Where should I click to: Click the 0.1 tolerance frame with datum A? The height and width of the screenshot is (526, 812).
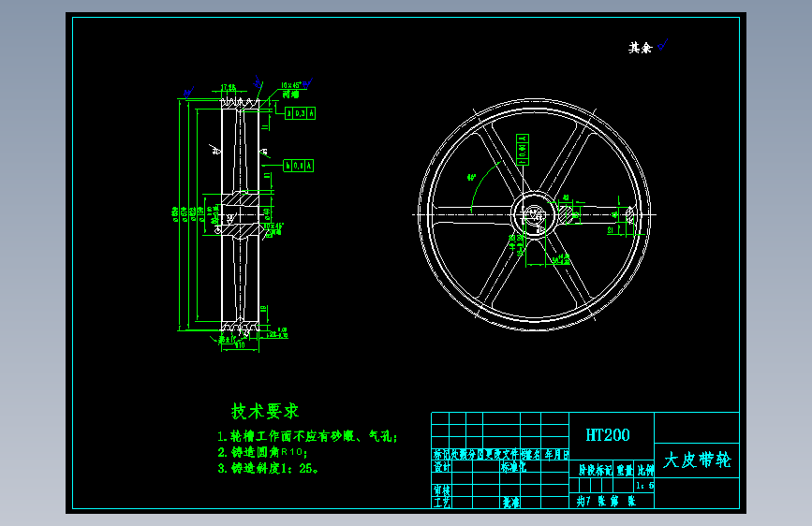(x=298, y=166)
